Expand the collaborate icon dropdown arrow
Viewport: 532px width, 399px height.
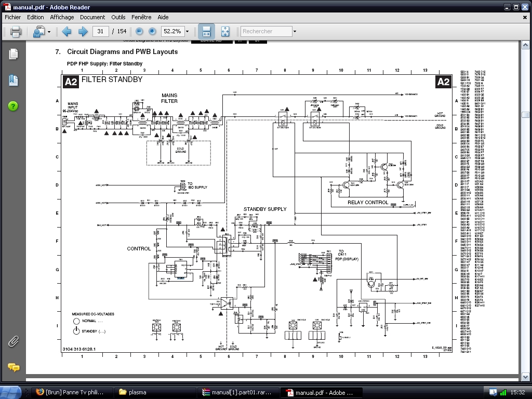click(x=49, y=32)
